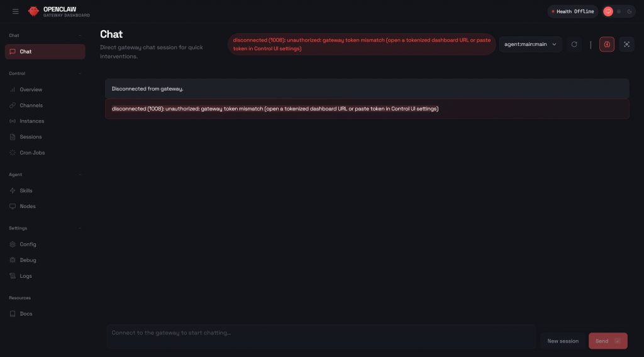
Task: Toggle the brain thinking output button
Action: click(607, 45)
